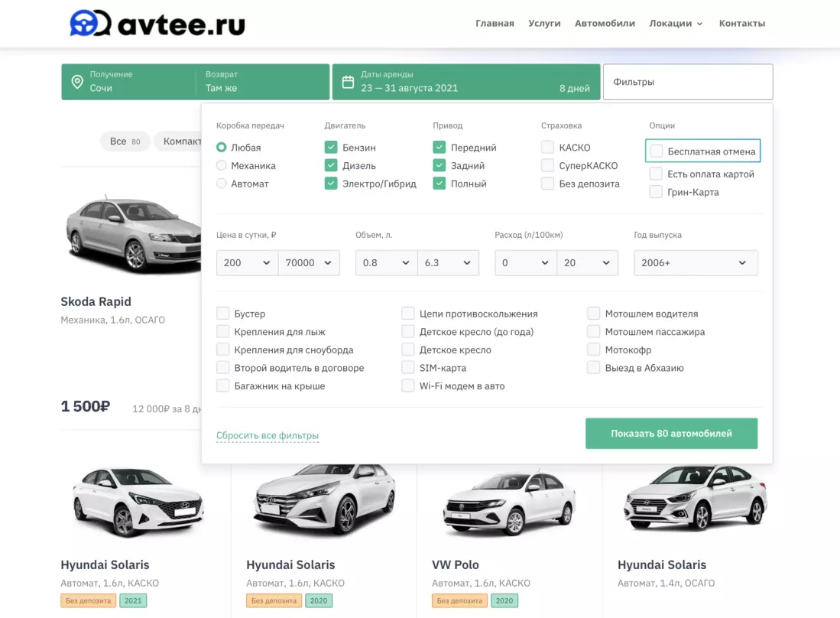Uncheck the Бензин engine checkbox
Image resolution: width=840 pixels, height=618 pixels.
coord(330,148)
